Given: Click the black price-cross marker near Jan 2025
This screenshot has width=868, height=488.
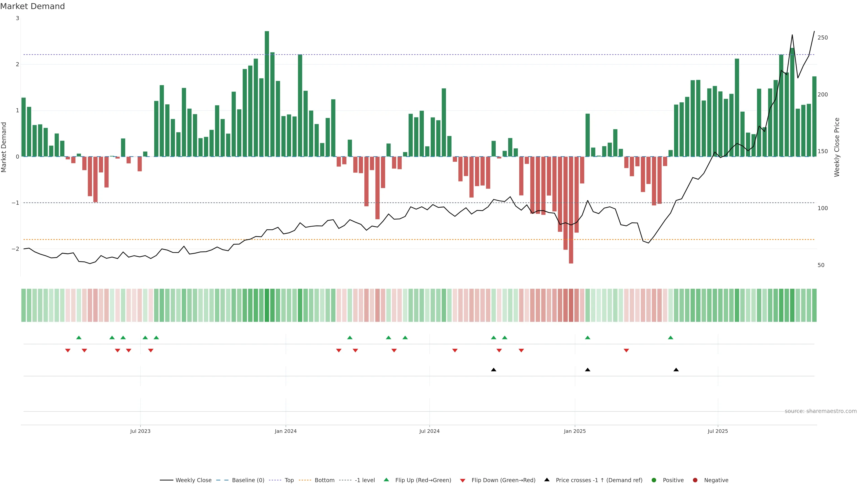Looking at the screenshot, I should tap(588, 370).
